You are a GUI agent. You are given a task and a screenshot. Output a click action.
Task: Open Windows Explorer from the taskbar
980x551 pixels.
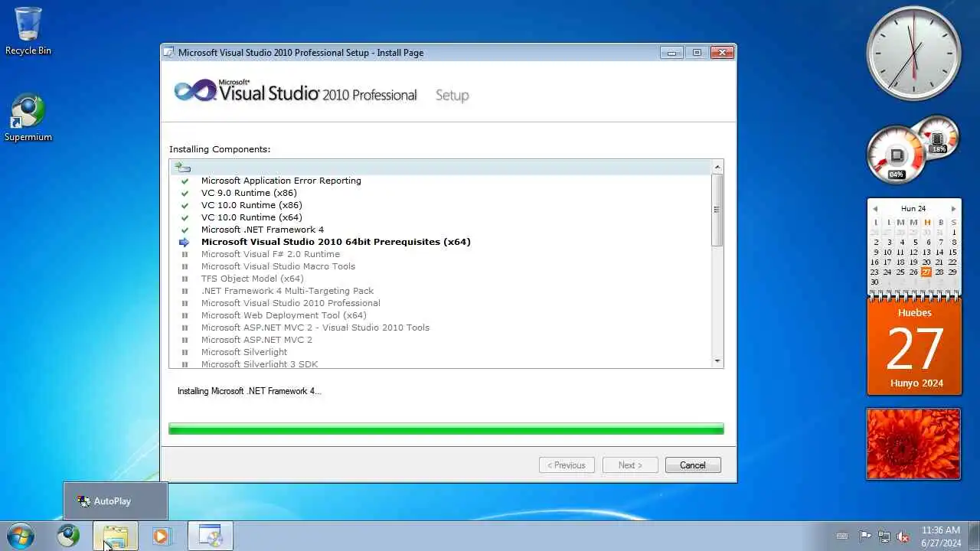coord(116,536)
